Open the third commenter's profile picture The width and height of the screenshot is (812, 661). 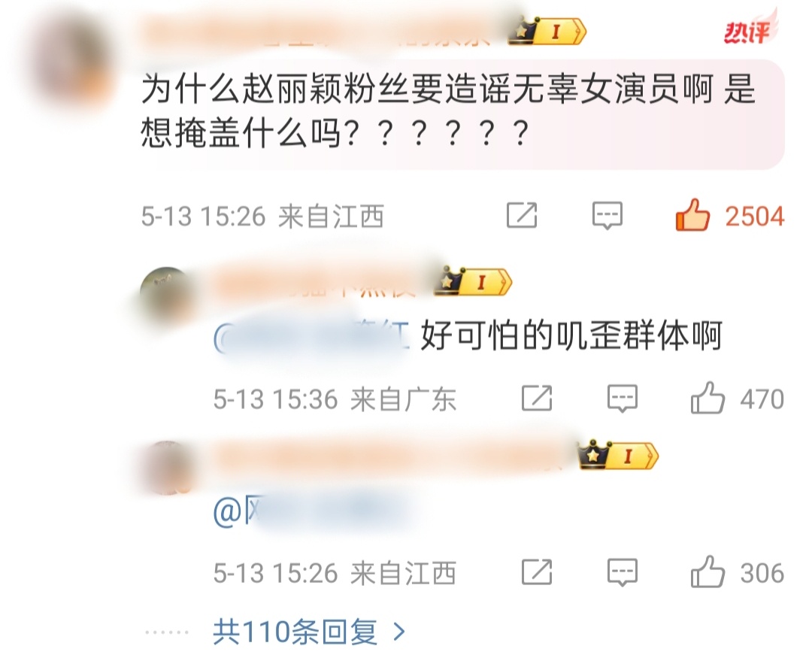tap(167, 468)
